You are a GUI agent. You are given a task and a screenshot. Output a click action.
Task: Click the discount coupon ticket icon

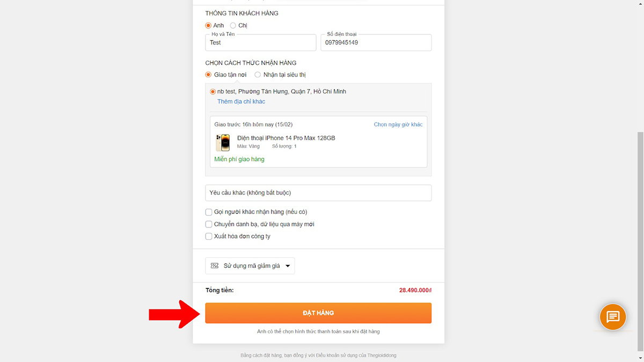coord(215,266)
